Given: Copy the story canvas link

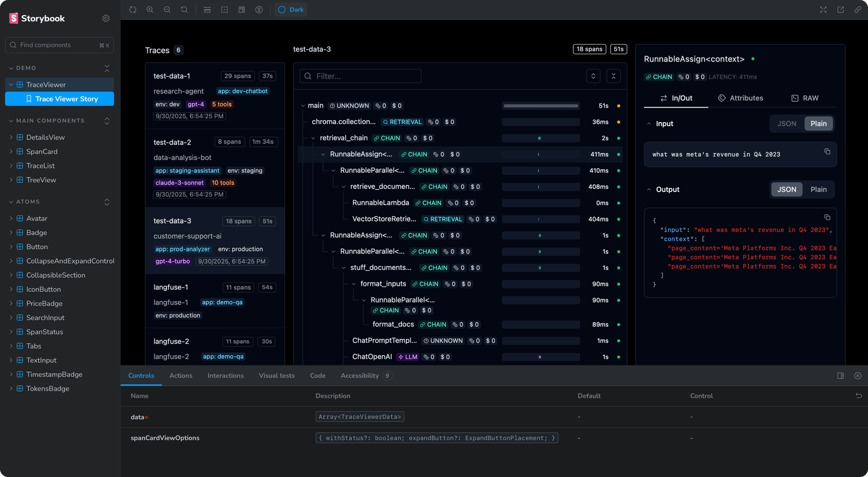Looking at the screenshot, I should [x=857, y=9].
